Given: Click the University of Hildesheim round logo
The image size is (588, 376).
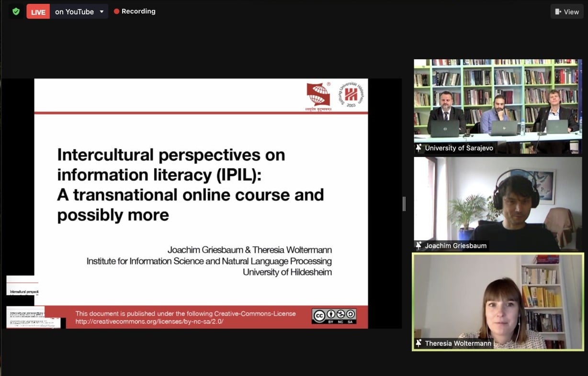Looking at the screenshot, I should 351,96.
